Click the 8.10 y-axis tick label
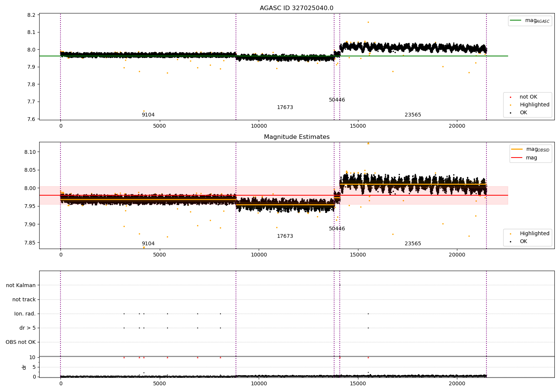 30,152
